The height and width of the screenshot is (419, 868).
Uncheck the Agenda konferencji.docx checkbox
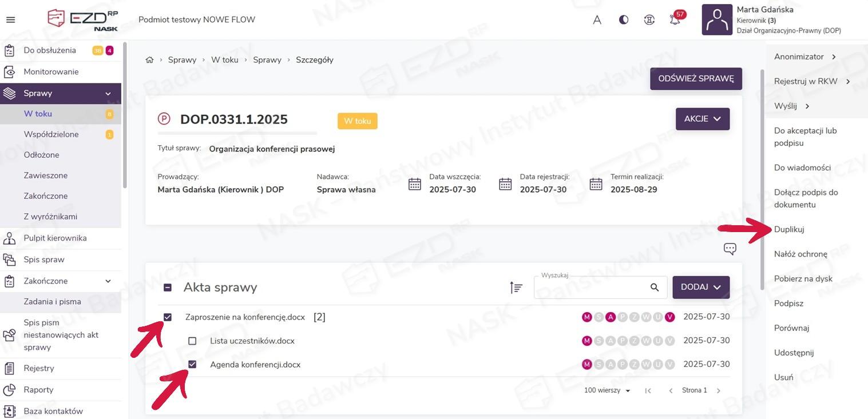point(192,365)
